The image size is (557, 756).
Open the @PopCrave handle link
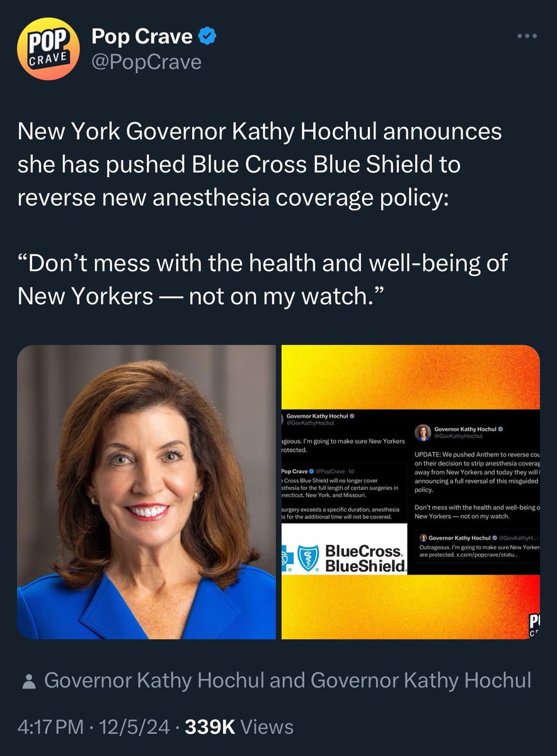point(147,62)
